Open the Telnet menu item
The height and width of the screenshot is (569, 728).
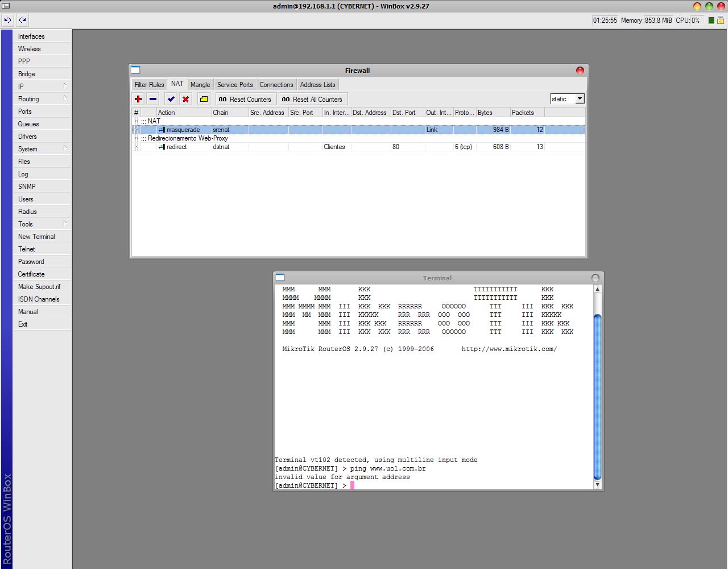[43, 249]
